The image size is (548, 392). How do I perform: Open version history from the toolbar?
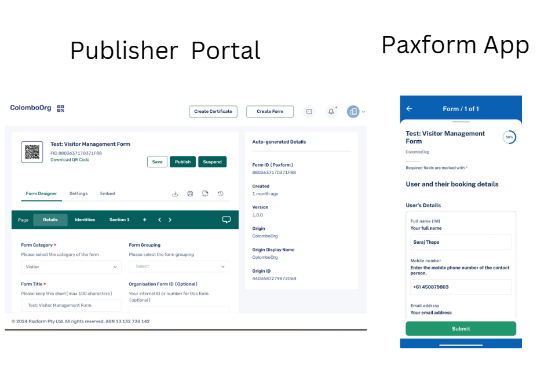click(x=220, y=194)
